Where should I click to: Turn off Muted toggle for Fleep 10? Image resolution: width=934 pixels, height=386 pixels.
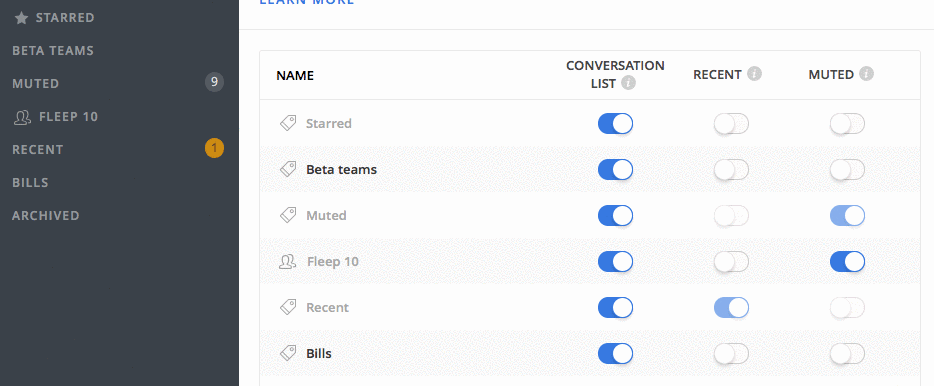847,262
